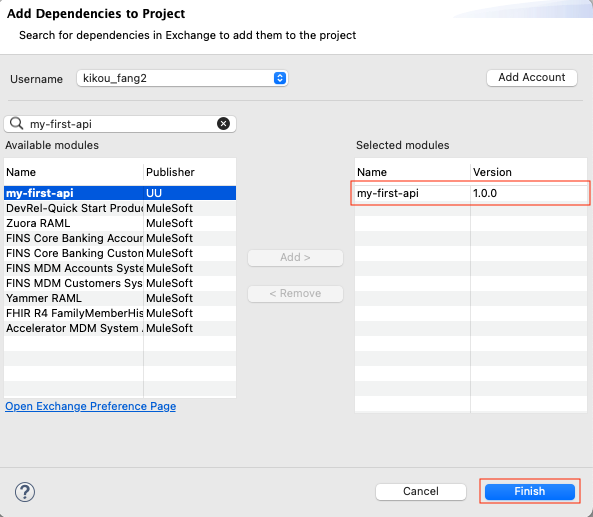Click the help question mark icon
Screen dimensions: 593x517
(x=25, y=492)
